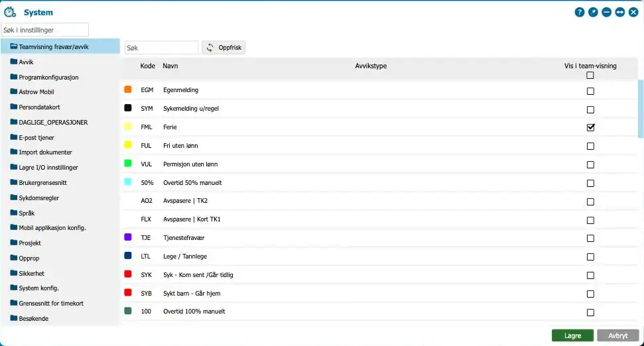Select the Avspasere | Kort TK1 row name
Screen dimensions: 644x346
tap(192, 219)
